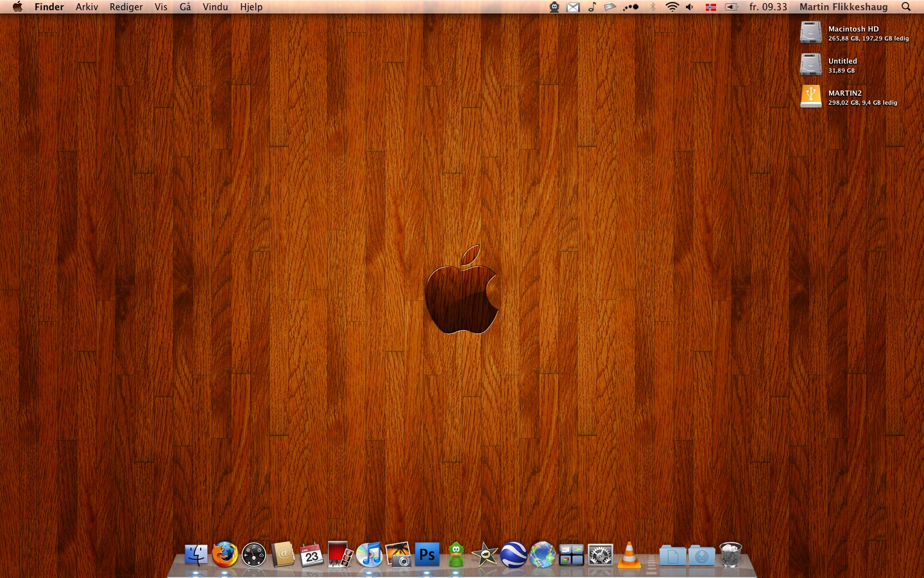This screenshot has width=924, height=578.
Task: Launch Adium green duck icon
Action: click(x=456, y=555)
